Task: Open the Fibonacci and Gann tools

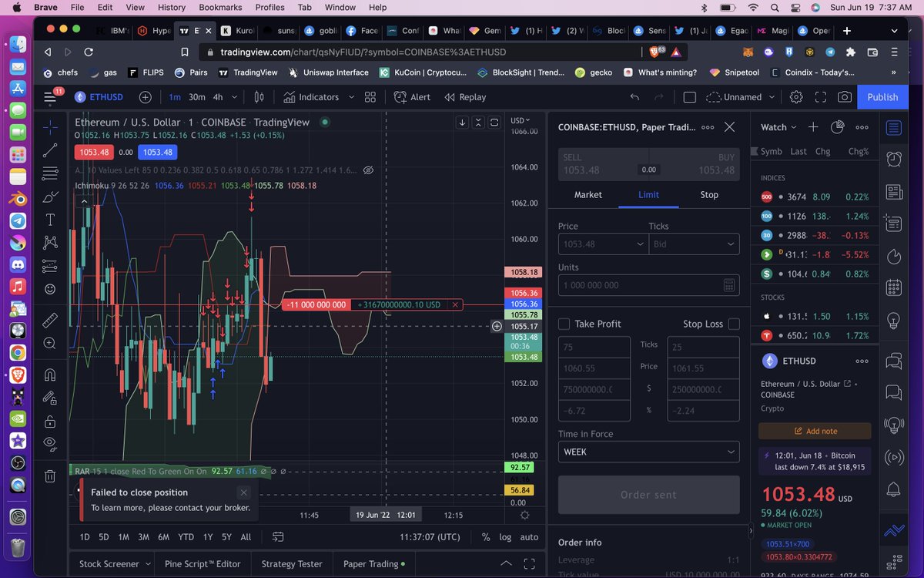Action: (x=50, y=173)
